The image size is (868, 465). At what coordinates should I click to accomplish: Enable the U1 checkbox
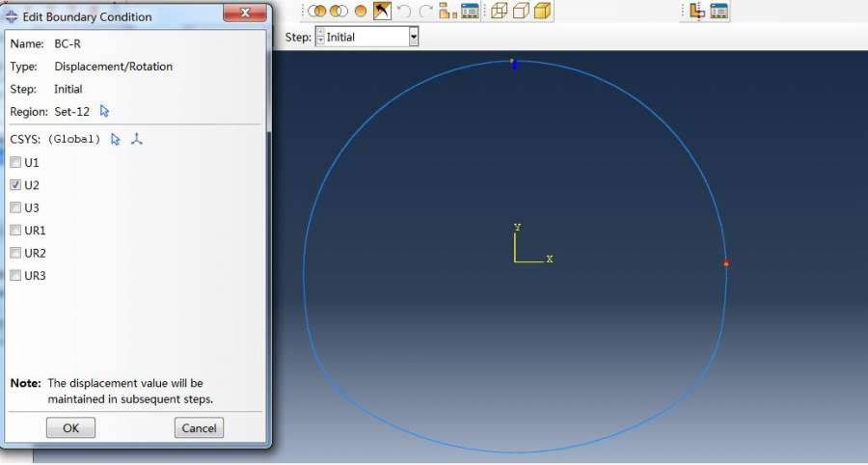tap(15, 162)
